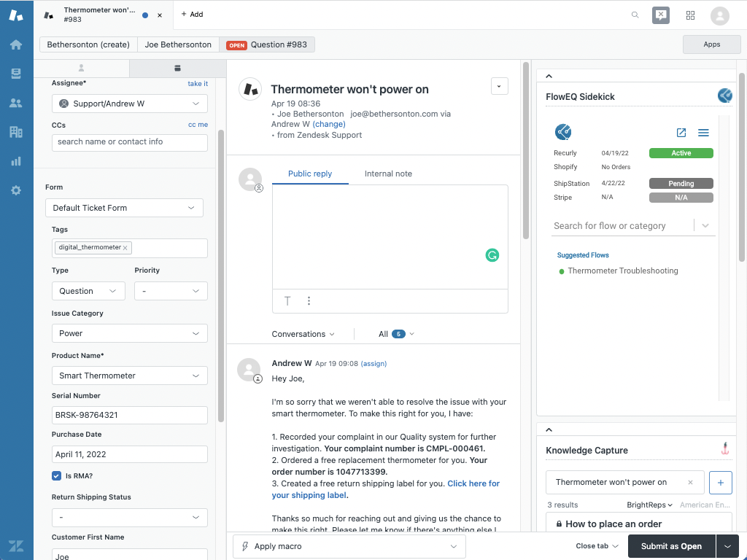This screenshot has width=747, height=560.
Task: Open the Product Name dropdown
Action: (129, 376)
